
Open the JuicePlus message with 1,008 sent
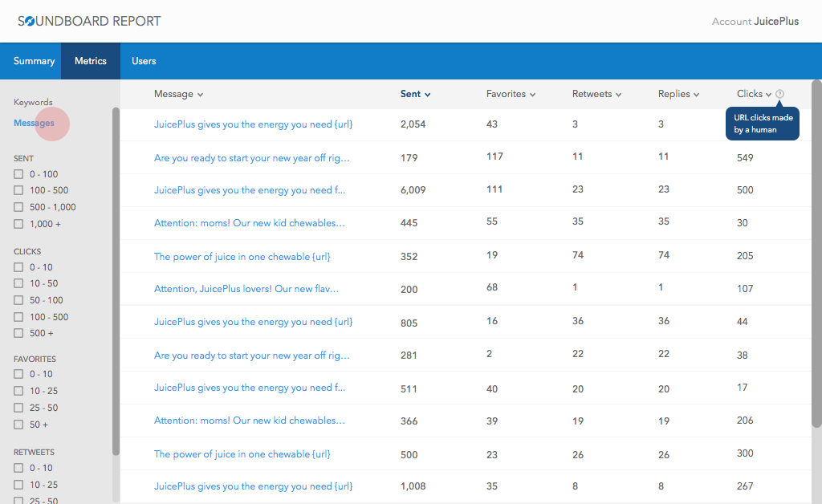pos(253,486)
